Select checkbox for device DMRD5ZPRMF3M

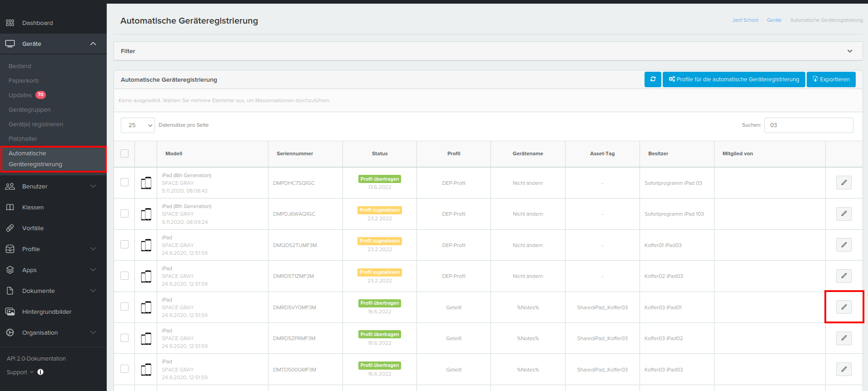(124, 338)
